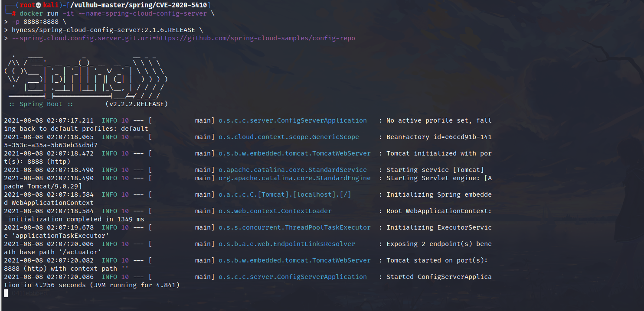644x311 pixels.
Task: Click the --spring.cloud.config.server.git.uri github URL argument
Action: (183, 38)
